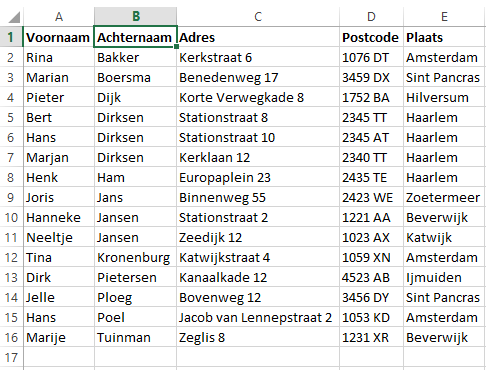Select cell with Jacob van Lennepstraat 2
Screen dimensions: 486x370
258,317
